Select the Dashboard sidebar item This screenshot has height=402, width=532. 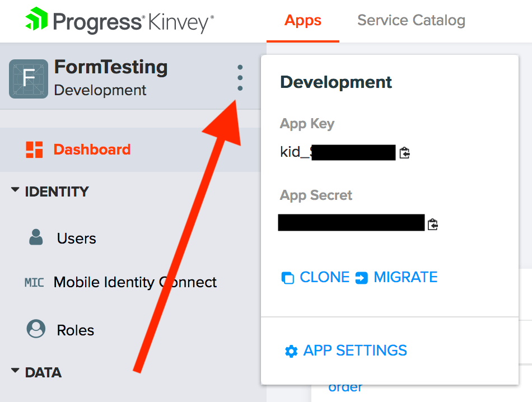(x=92, y=149)
